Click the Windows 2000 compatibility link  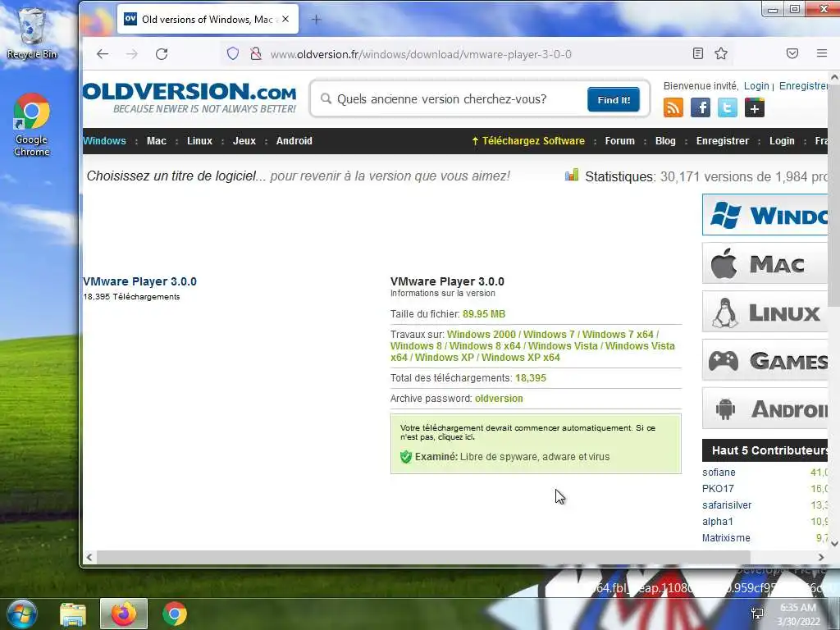tap(482, 335)
